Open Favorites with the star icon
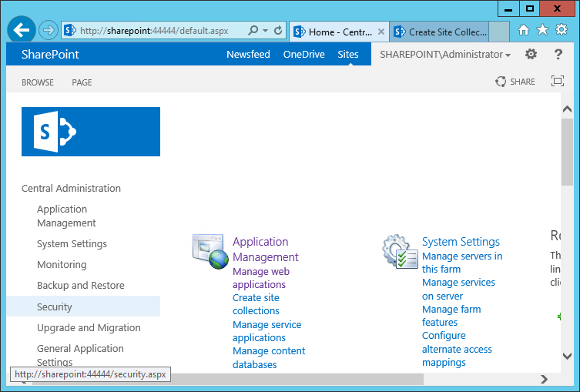Image resolution: width=580 pixels, height=392 pixels. click(542, 29)
